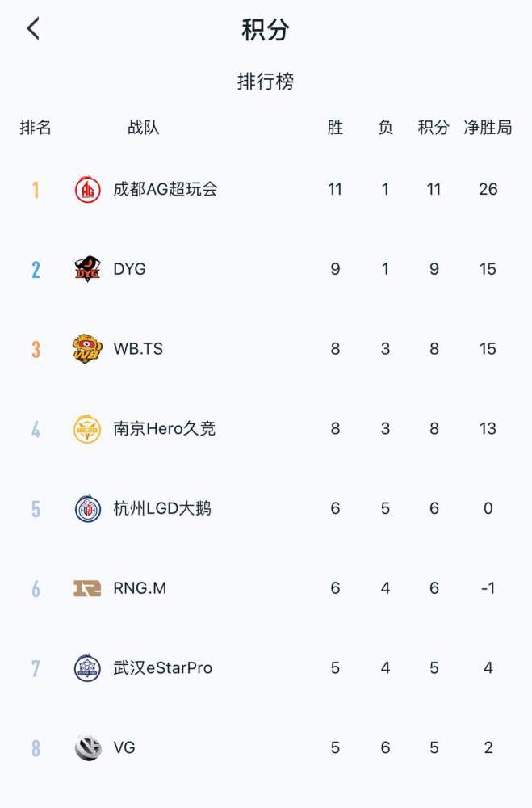Sort by the 胜 column header

pos(335,127)
